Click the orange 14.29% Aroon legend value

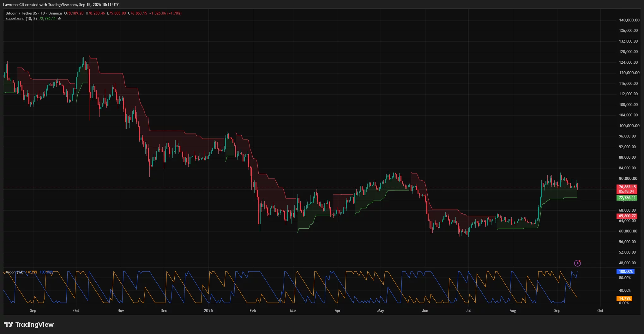coord(32,272)
